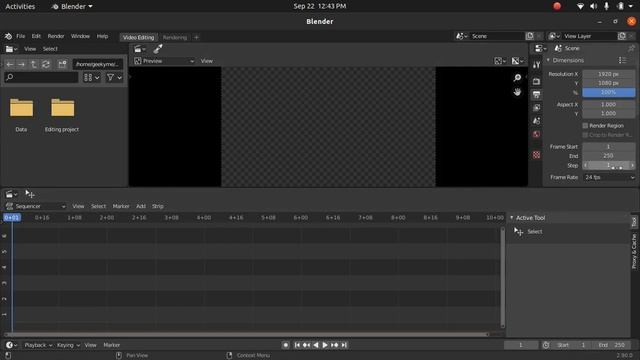Add a new view layer with the button
The height and width of the screenshot is (360, 640).
coord(622,36)
